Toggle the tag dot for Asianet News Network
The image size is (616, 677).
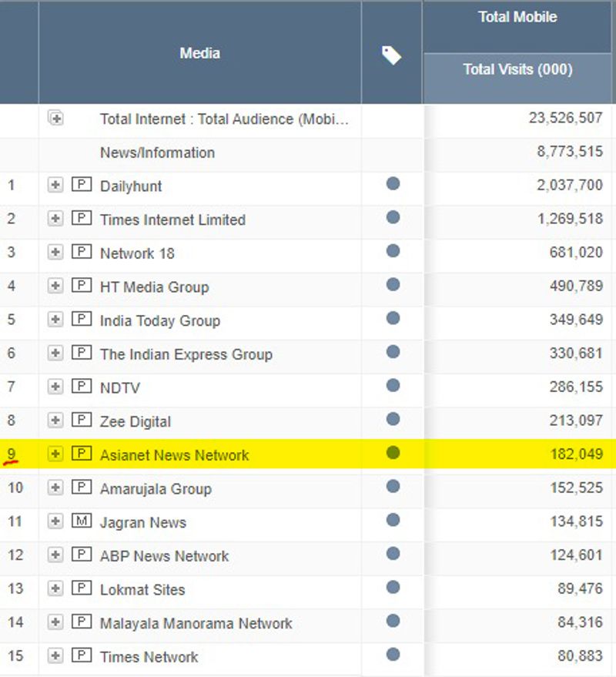click(393, 453)
